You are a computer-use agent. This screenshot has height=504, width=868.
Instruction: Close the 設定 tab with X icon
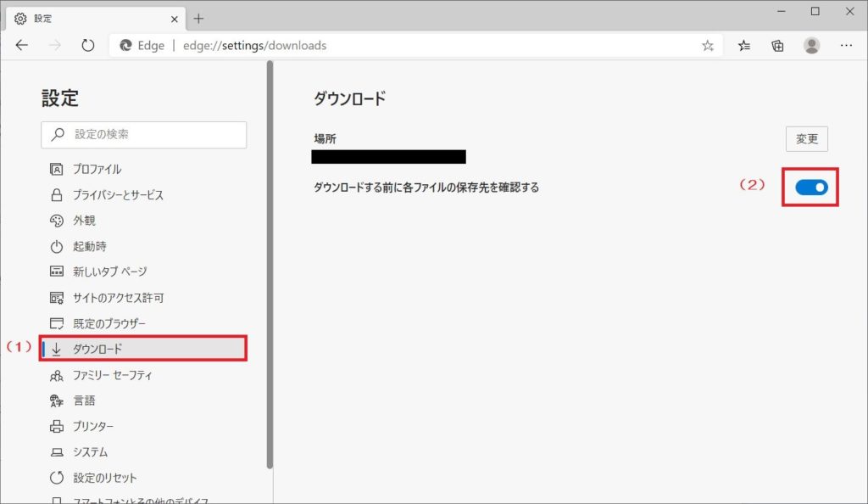click(x=175, y=19)
